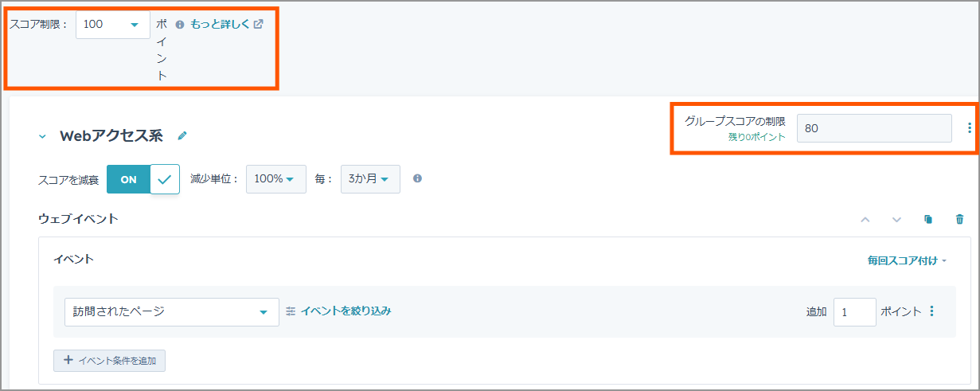Open group score limit more options menu
The image size is (980, 391).
(x=969, y=128)
